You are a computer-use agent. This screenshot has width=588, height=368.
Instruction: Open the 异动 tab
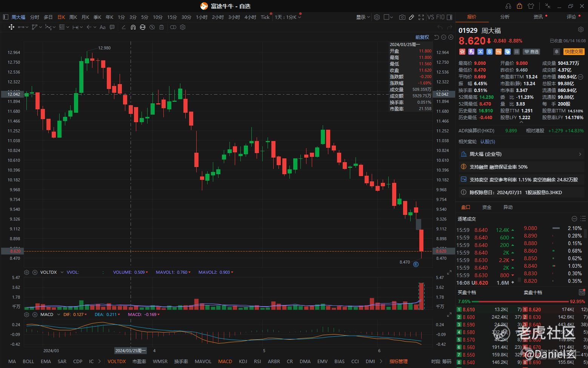508,207
